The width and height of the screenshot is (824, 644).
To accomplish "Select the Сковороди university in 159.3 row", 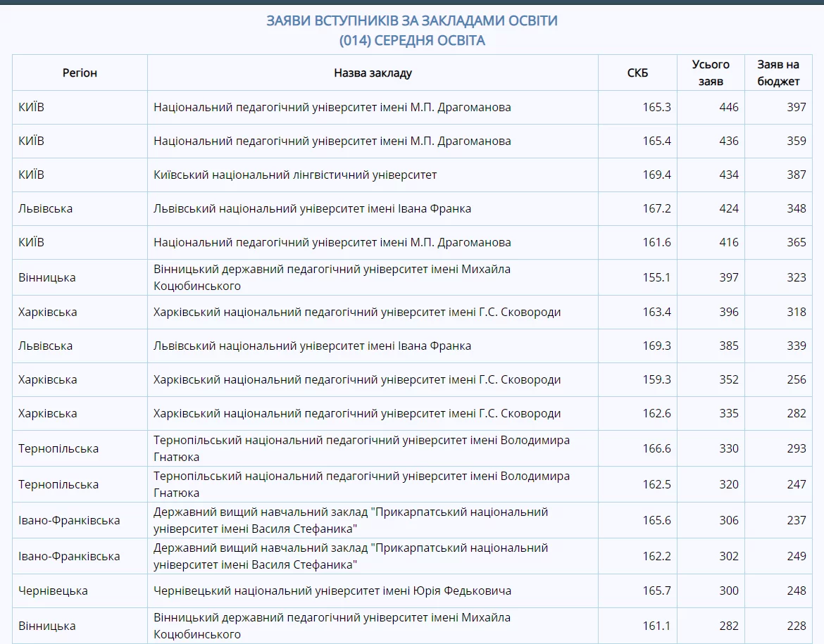I will (357, 379).
